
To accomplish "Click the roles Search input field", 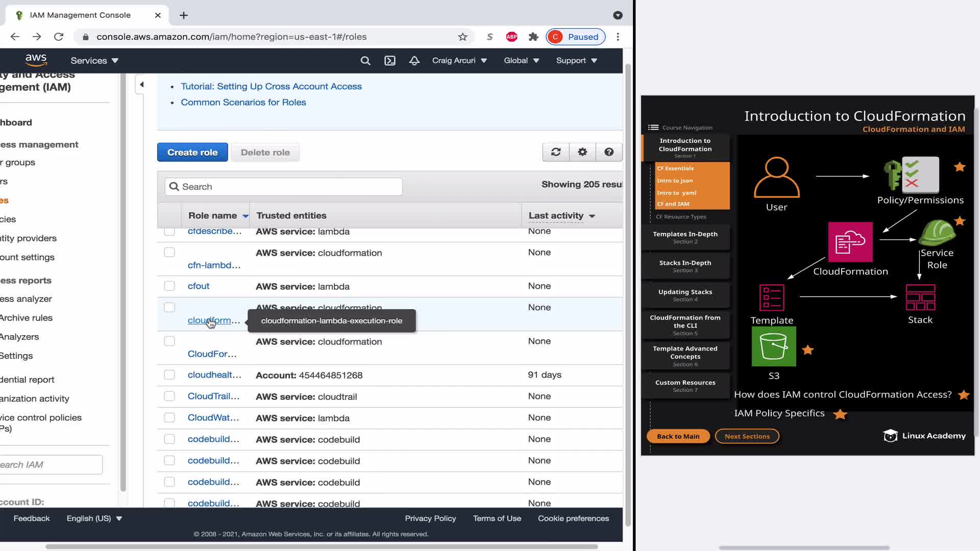I will click(x=284, y=187).
